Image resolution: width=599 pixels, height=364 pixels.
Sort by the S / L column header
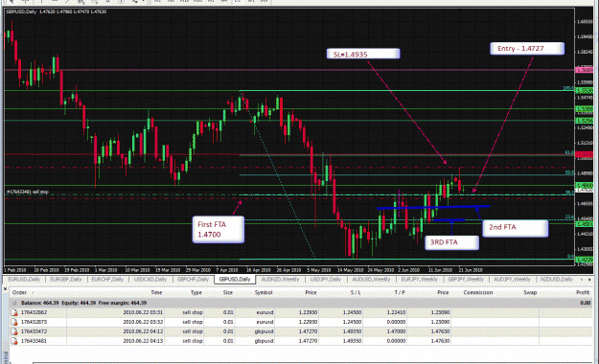(356, 292)
